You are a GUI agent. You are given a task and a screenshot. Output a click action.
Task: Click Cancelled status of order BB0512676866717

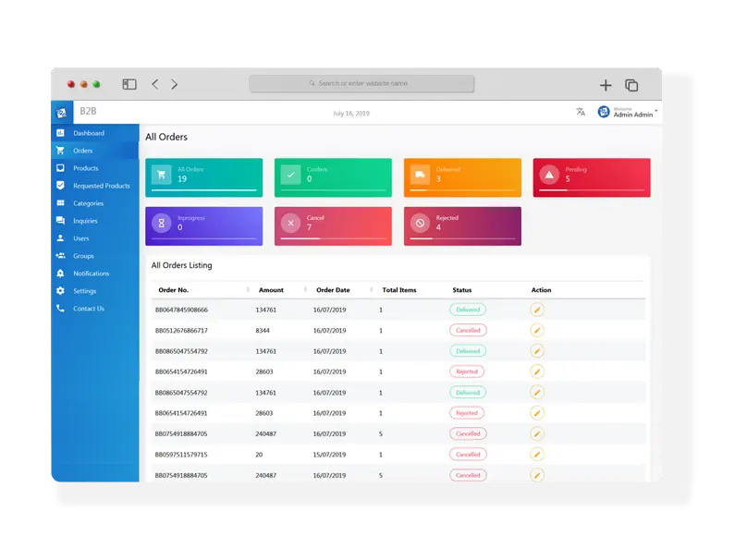[x=468, y=331]
